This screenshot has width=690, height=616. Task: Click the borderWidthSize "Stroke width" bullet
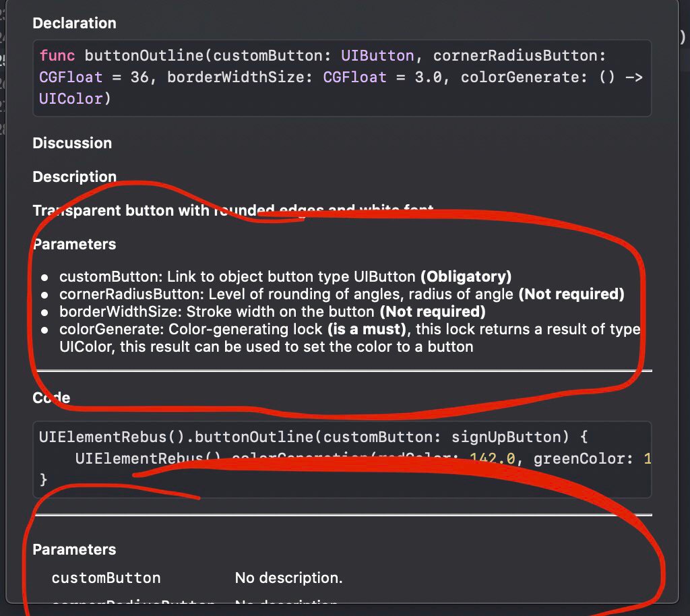[x=272, y=311]
